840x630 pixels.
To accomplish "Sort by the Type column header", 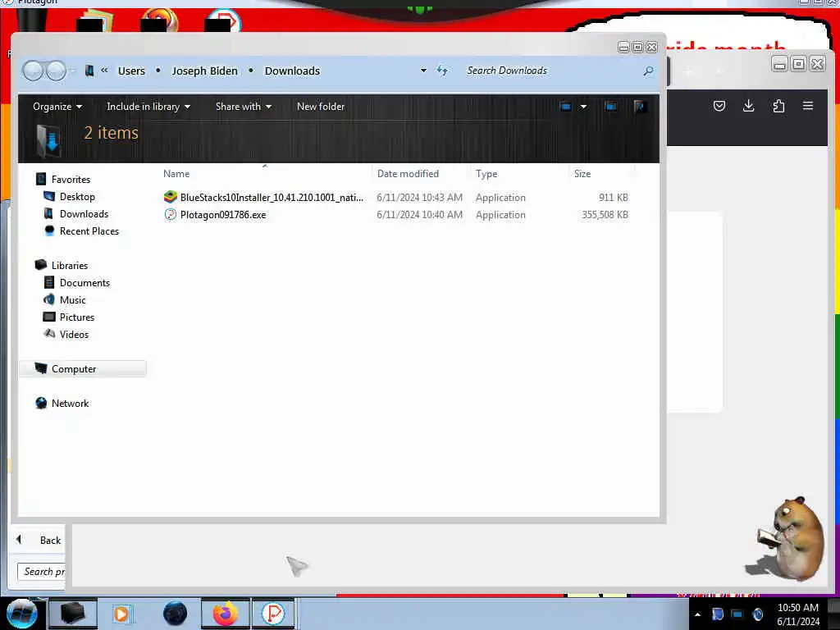I will (486, 174).
